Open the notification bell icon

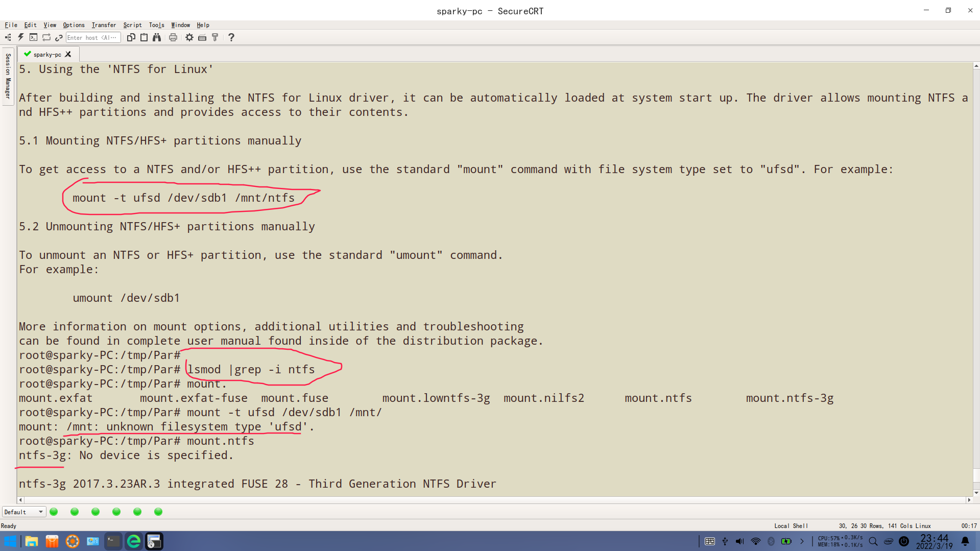(965, 541)
